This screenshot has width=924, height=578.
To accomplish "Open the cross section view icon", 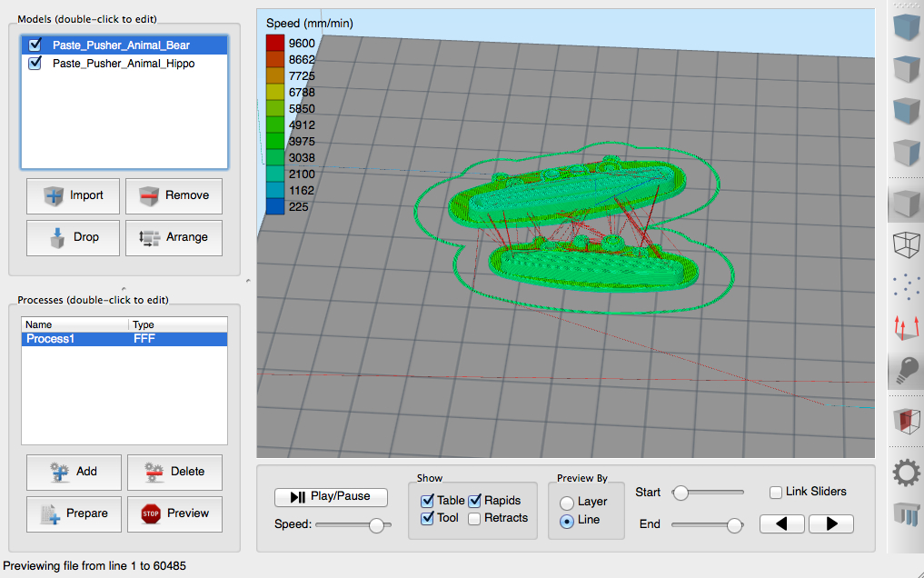I will (x=906, y=421).
